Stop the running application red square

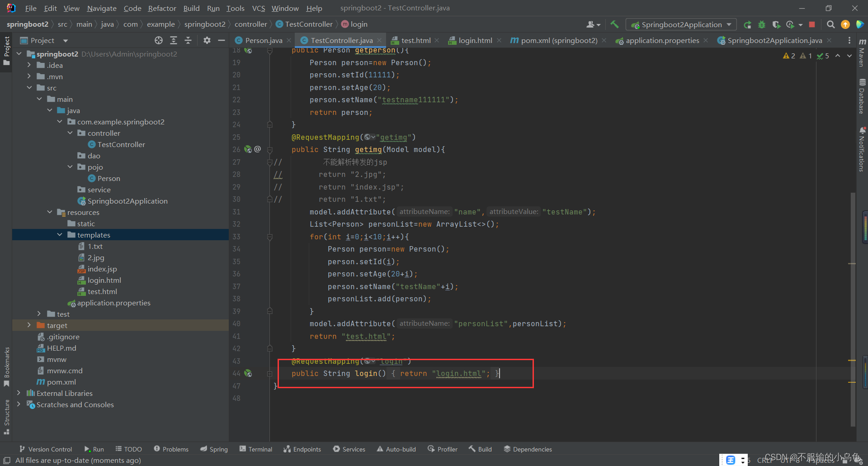[812, 24]
